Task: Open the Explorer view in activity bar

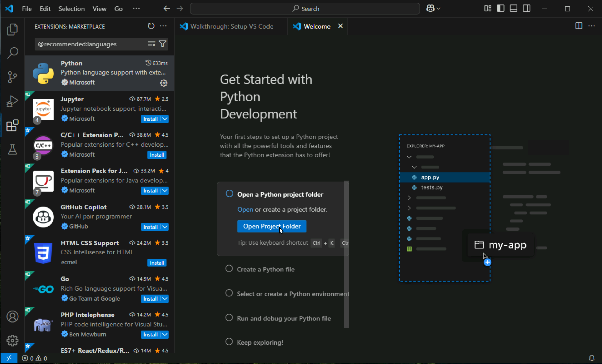Action: (12, 29)
